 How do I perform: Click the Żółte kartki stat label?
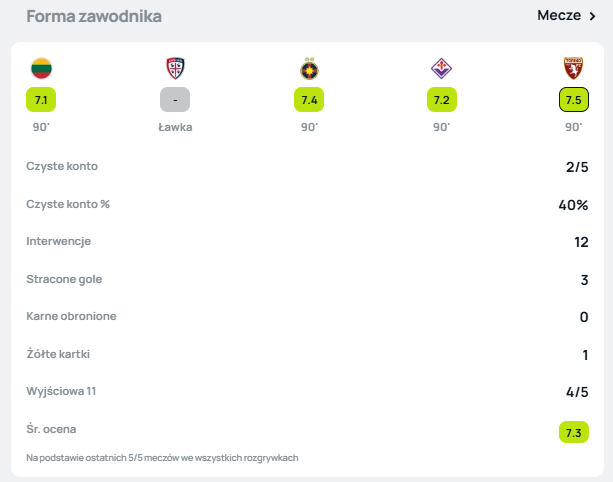point(61,354)
